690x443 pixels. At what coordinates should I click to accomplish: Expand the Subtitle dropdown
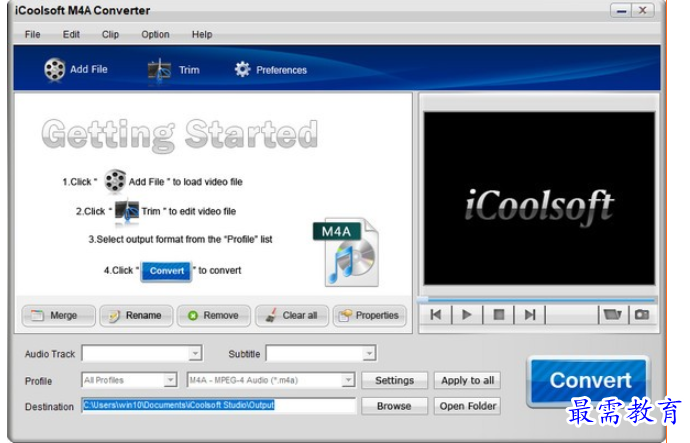point(369,353)
